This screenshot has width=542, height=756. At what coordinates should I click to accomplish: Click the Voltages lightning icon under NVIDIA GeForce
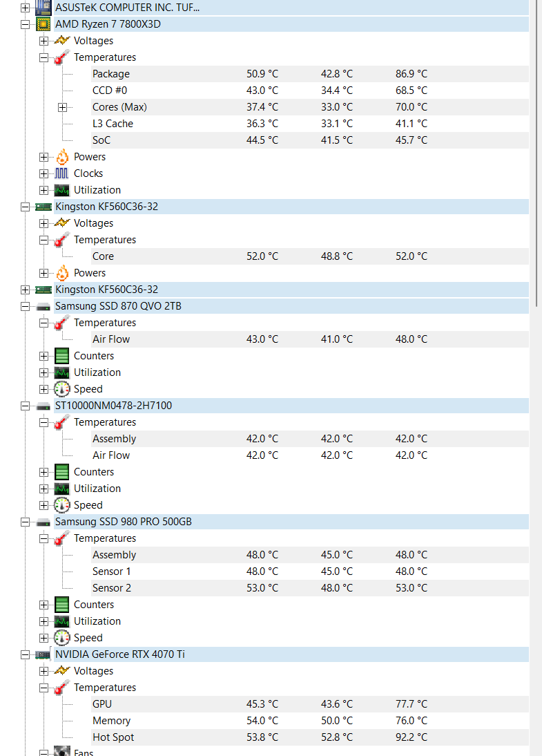pos(62,671)
